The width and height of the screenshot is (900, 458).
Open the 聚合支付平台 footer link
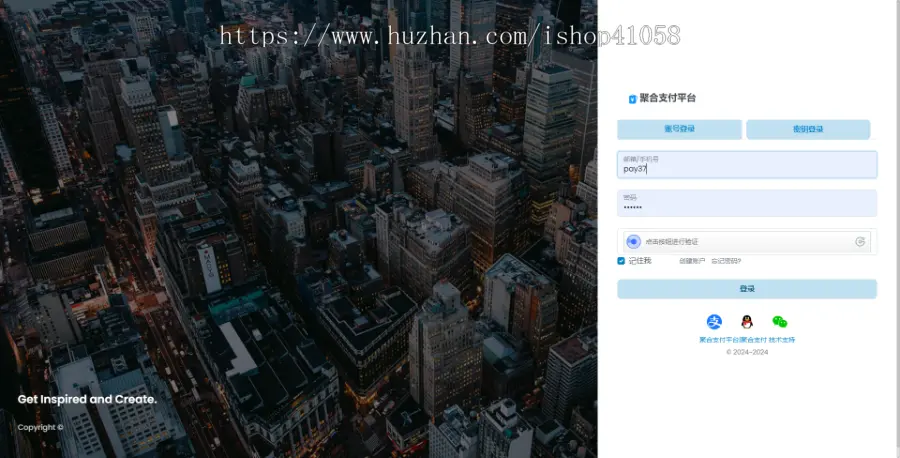(718, 340)
